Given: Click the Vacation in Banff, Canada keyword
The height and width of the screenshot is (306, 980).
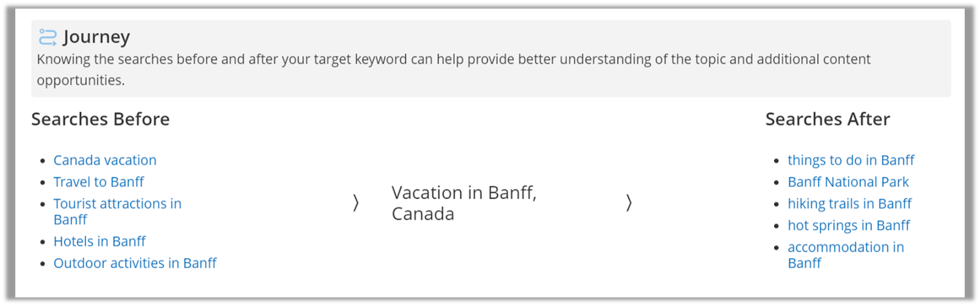Looking at the screenshot, I should point(464,203).
